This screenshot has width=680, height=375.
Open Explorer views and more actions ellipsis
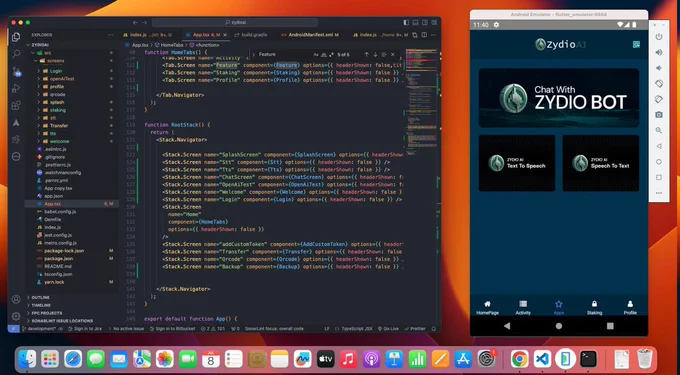[x=111, y=35]
